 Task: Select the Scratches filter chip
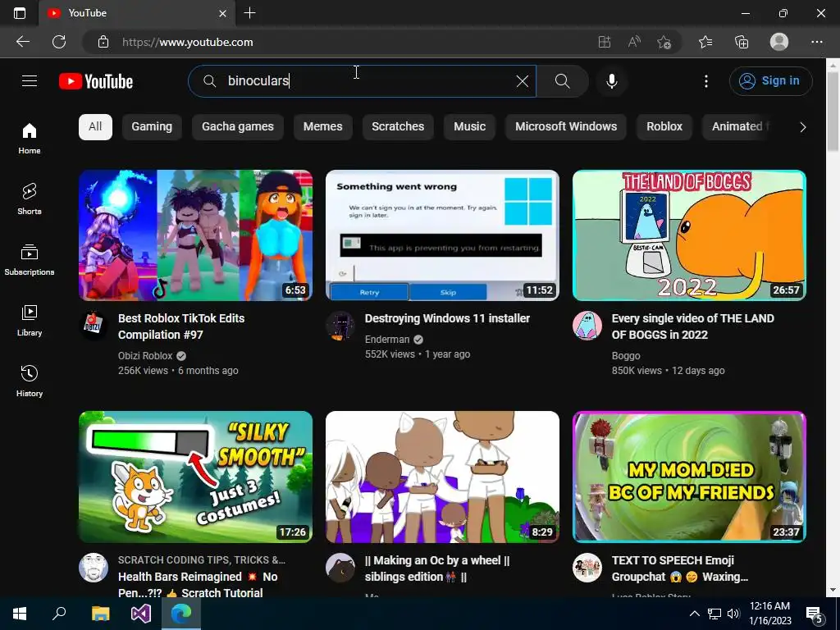coord(398,127)
